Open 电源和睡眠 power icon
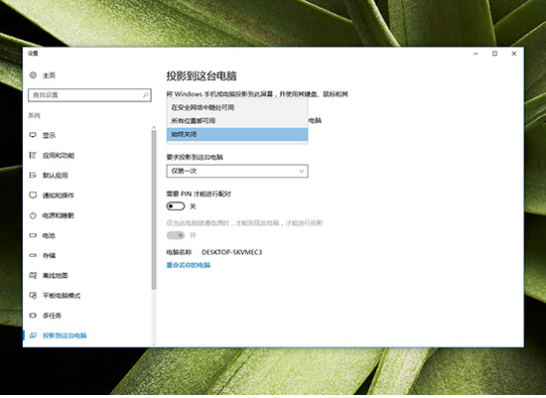 (33, 216)
